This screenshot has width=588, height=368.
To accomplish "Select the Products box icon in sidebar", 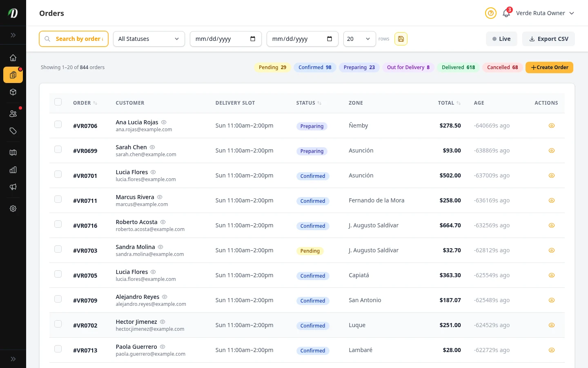I will (x=13, y=92).
